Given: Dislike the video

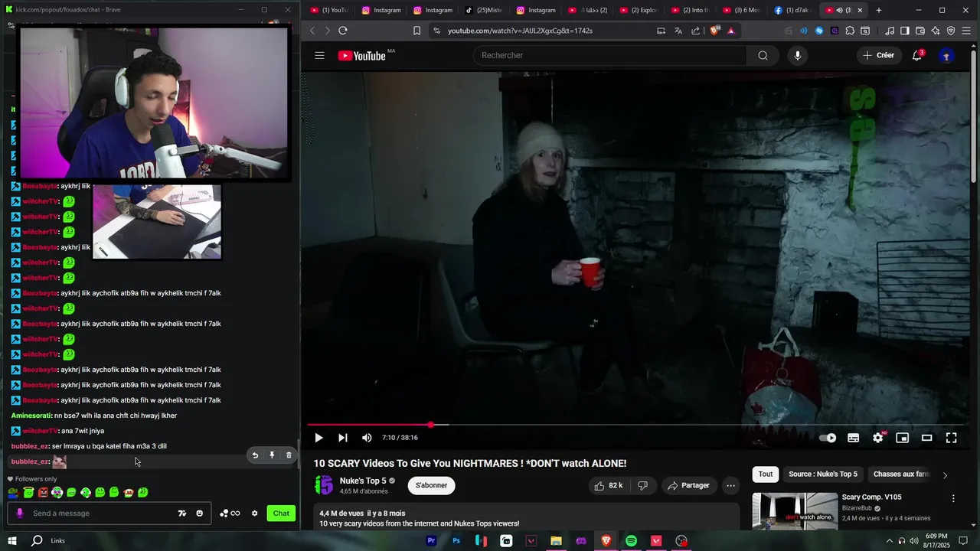Looking at the screenshot, I should pyautogui.click(x=642, y=485).
